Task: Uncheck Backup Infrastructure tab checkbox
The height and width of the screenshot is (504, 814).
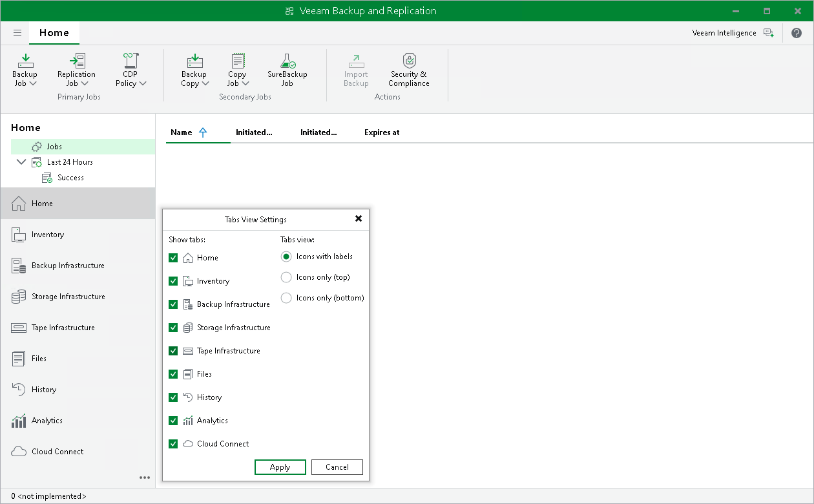Action: 173,304
